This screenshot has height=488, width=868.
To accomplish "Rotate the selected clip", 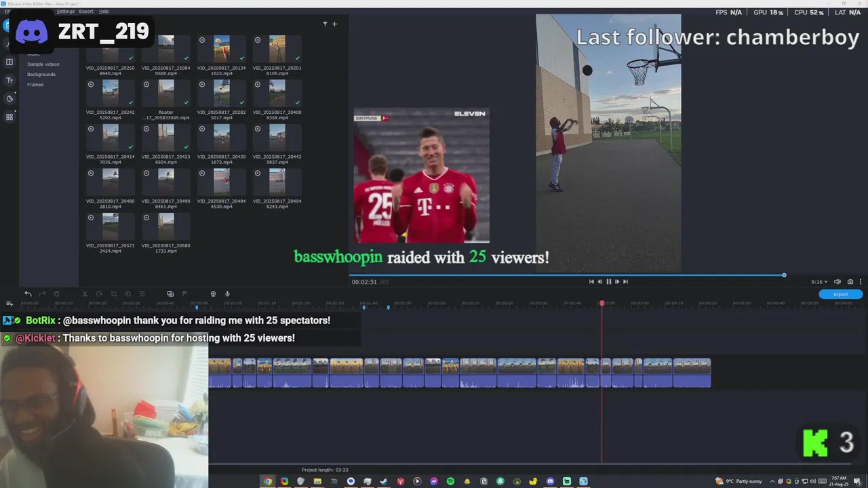I will 99,293.
